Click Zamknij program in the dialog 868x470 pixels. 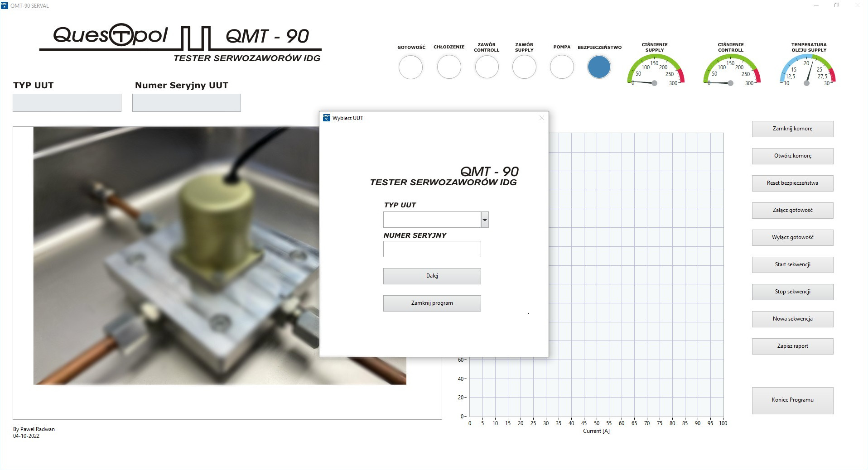[x=432, y=303]
